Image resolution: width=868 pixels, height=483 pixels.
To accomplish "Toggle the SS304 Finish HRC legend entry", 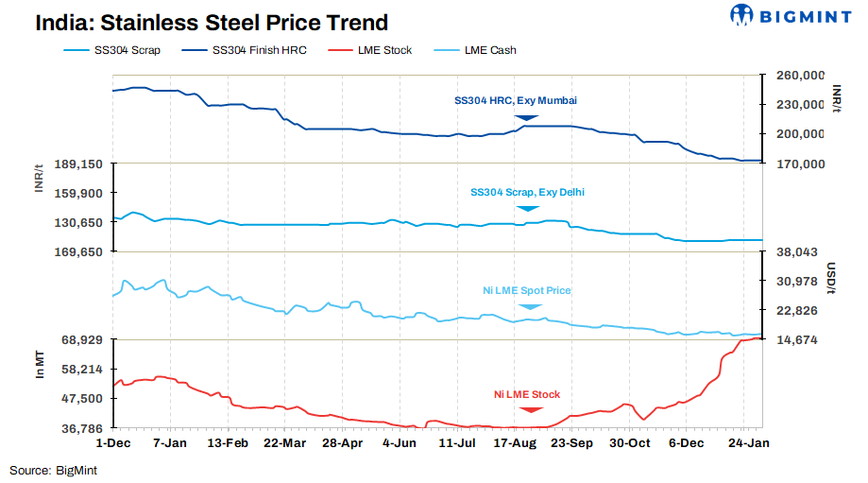I will [250, 50].
